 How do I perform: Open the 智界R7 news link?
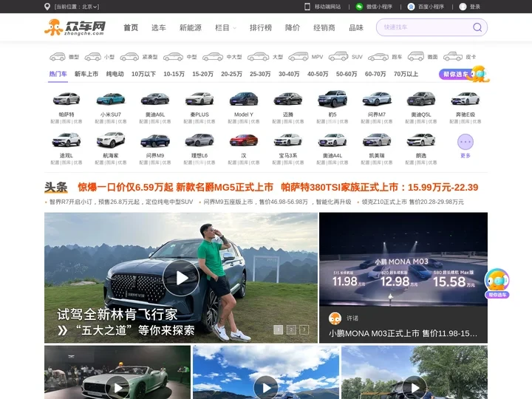120,202
